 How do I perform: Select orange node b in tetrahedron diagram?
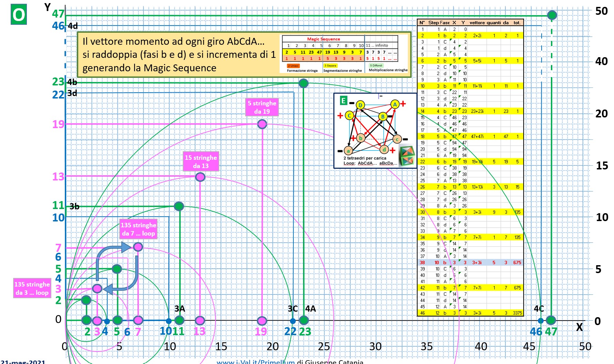click(x=361, y=138)
